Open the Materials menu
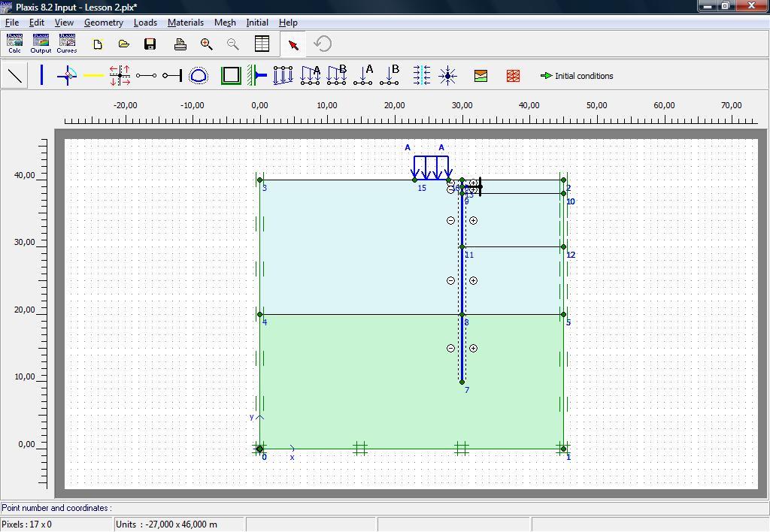770x532 pixels. pyautogui.click(x=186, y=23)
